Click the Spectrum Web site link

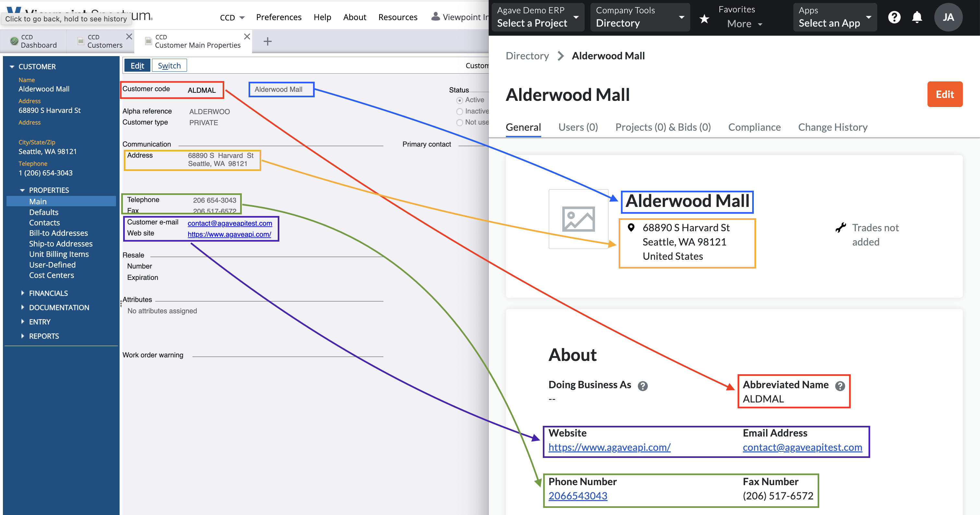229,234
